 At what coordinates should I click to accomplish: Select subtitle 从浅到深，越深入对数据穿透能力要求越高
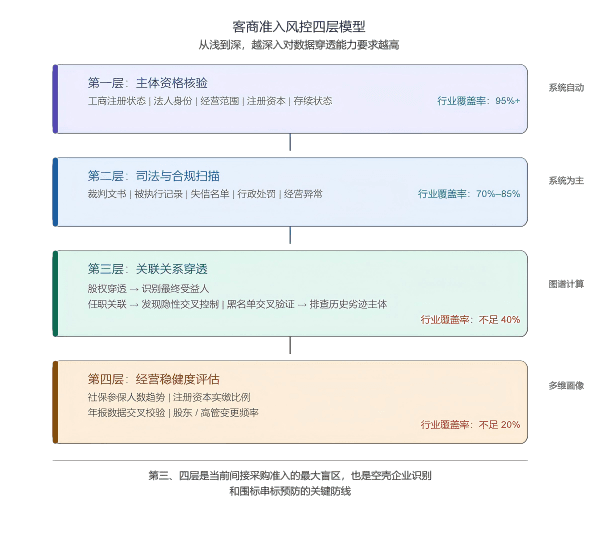(299, 45)
